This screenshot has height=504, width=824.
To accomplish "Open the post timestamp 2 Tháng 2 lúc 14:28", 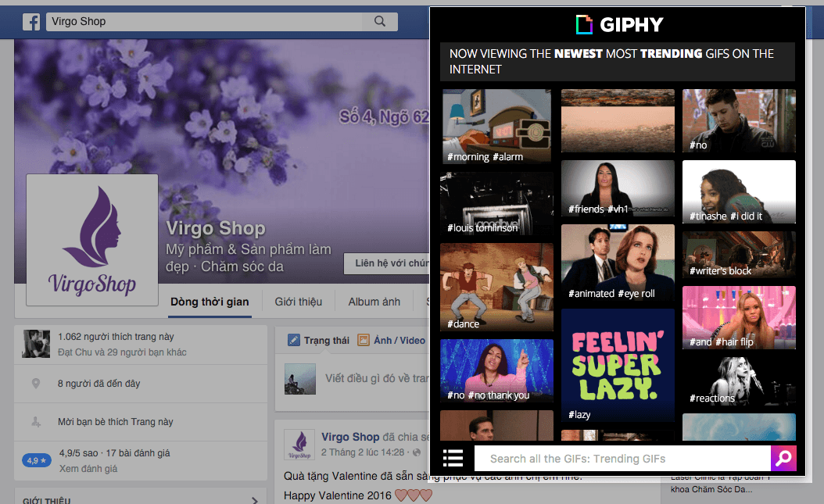I will (x=363, y=452).
